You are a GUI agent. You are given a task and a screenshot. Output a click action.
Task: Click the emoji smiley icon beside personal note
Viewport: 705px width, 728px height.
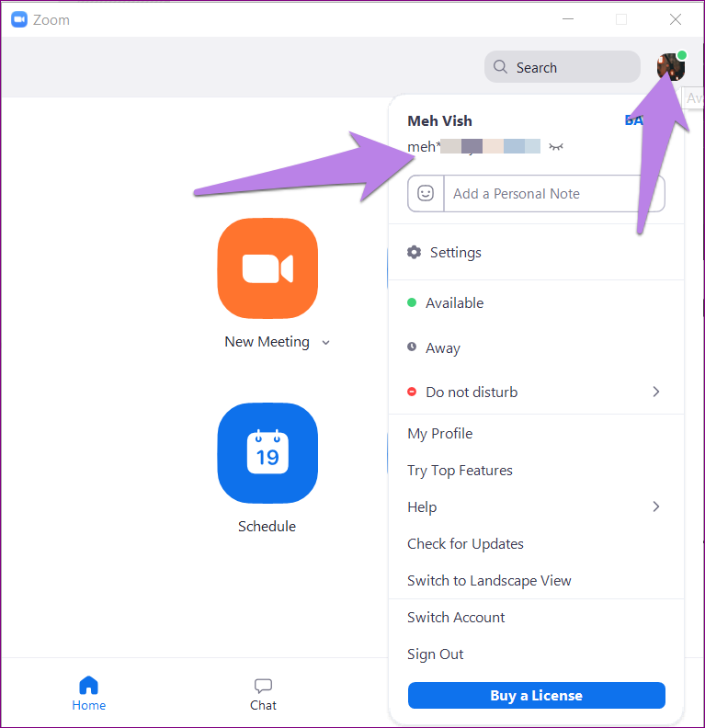click(x=426, y=194)
